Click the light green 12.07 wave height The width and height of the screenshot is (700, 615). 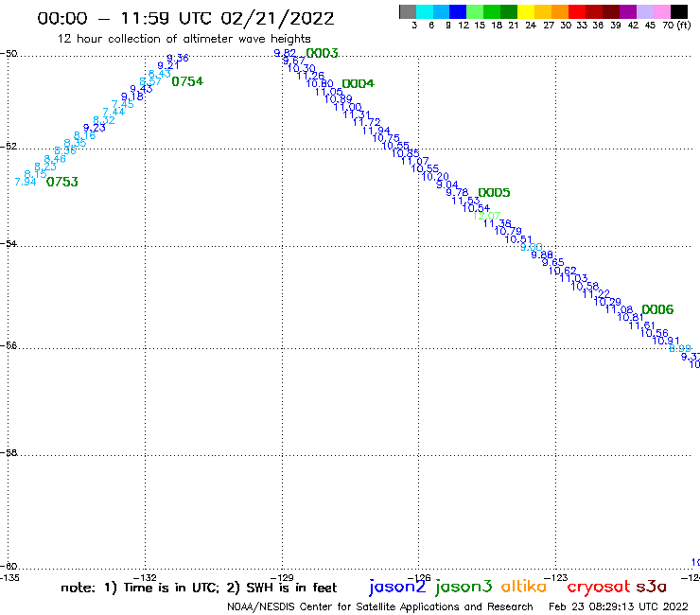click(x=486, y=216)
